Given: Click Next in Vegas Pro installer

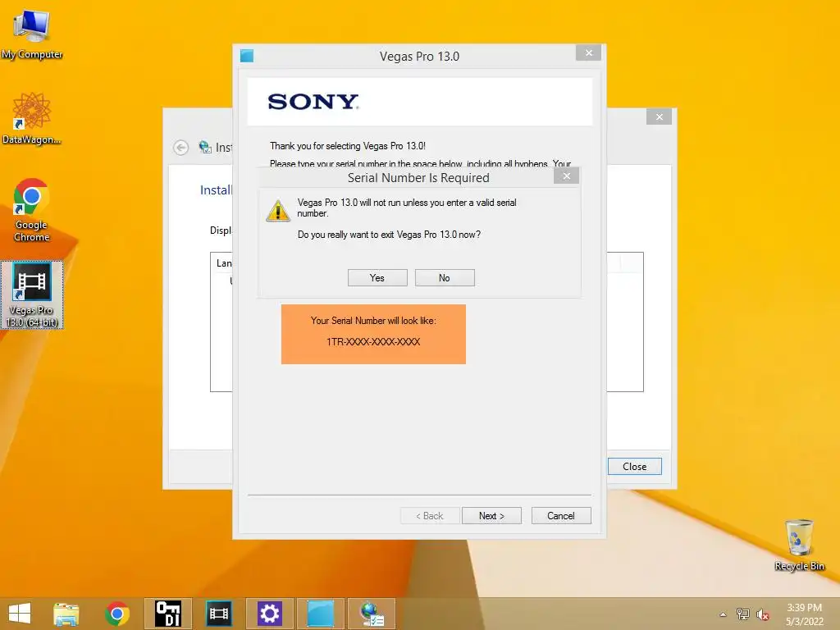Looking at the screenshot, I should pyautogui.click(x=491, y=515).
